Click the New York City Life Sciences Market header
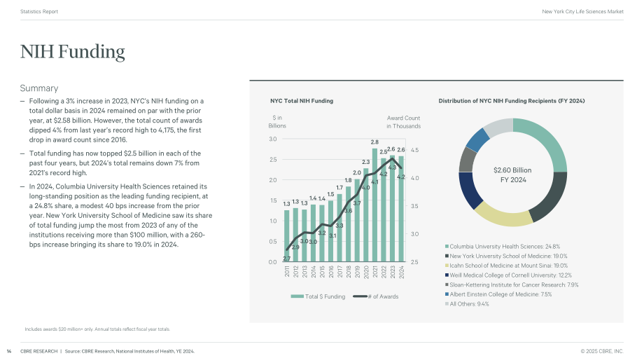644x363 pixels. [x=582, y=11]
